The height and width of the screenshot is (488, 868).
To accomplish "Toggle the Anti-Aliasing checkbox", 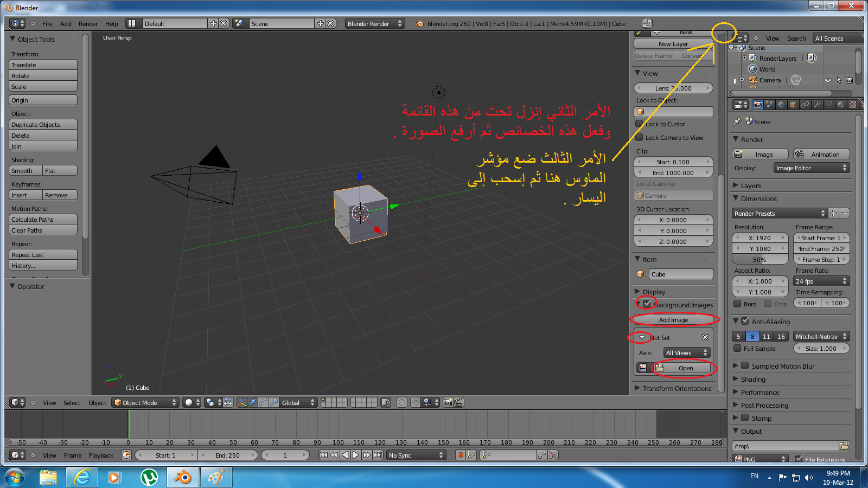I will [745, 321].
